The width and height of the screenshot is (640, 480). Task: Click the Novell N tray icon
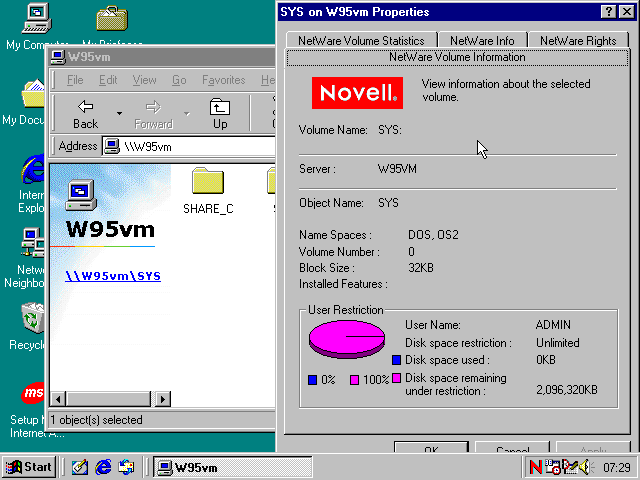point(536,467)
